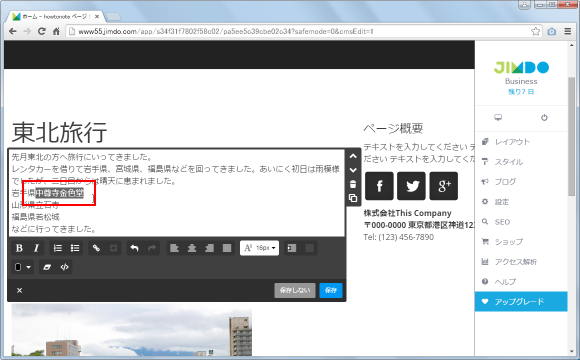Close the ホーム browser tab

click(x=97, y=17)
